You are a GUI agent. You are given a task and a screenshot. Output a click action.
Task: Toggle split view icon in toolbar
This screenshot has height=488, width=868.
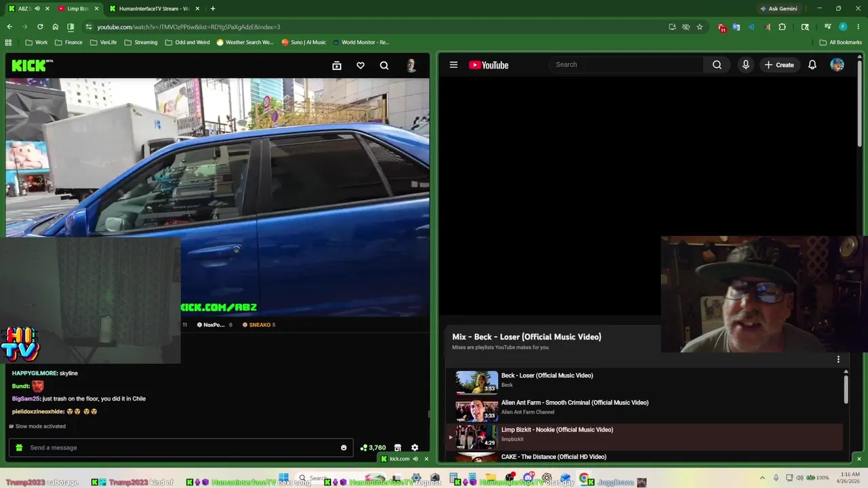71,27
